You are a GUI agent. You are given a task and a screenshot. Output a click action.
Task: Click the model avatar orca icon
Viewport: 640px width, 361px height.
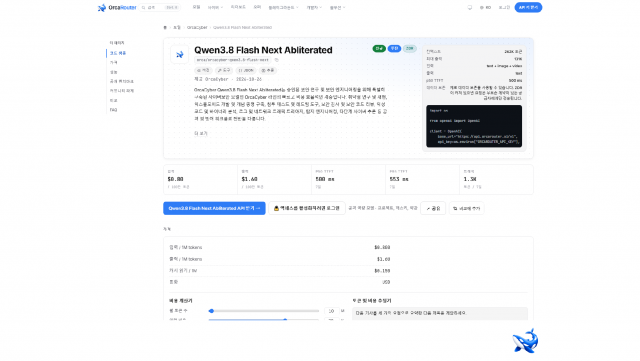pos(180,54)
